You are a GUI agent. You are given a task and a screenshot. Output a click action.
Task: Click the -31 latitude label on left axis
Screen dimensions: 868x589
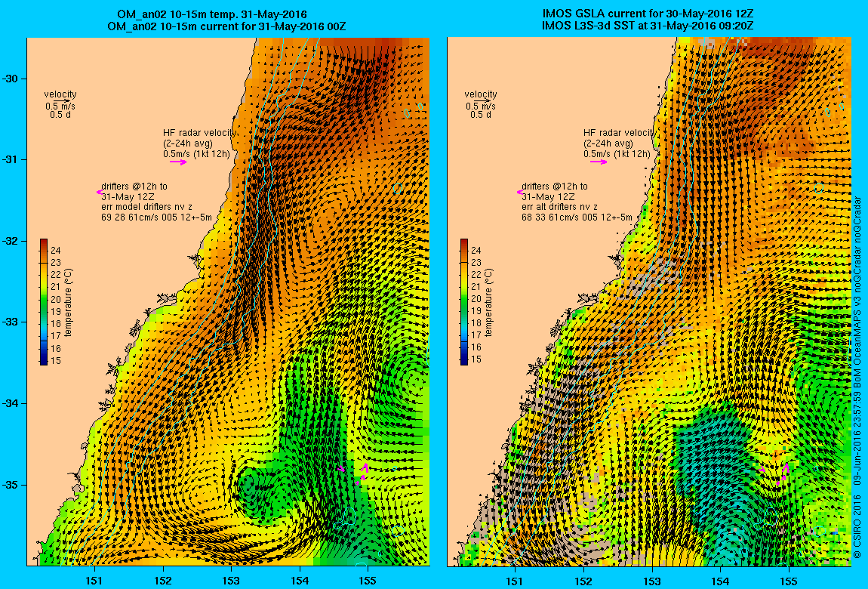click(x=10, y=160)
